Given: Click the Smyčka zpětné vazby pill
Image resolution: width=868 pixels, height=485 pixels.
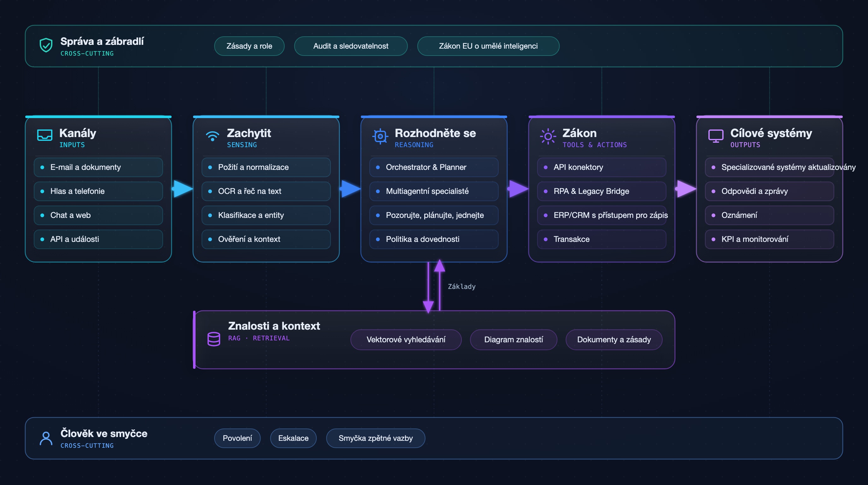Looking at the screenshot, I should 376,438.
